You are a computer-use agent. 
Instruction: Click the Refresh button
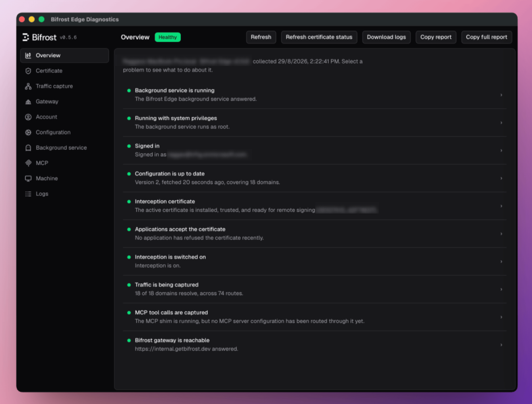click(x=261, y=37)
